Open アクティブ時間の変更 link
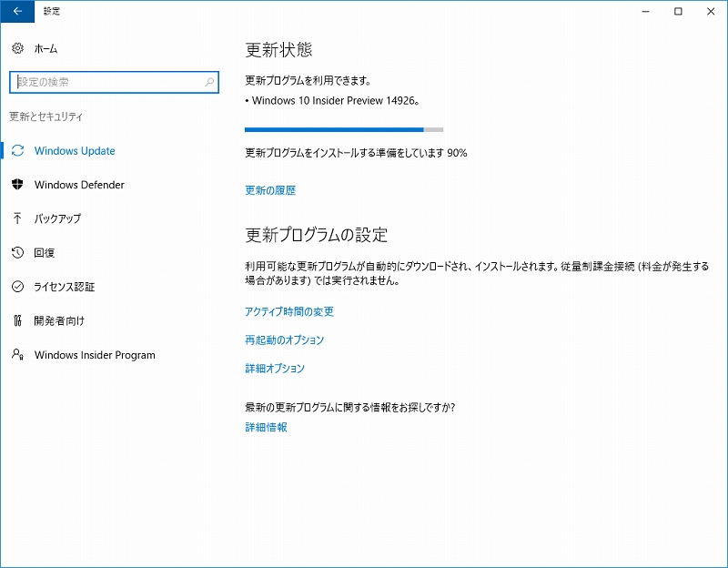Image resolution: width=728 pixels, height=568 pixels. coord(289,311)
